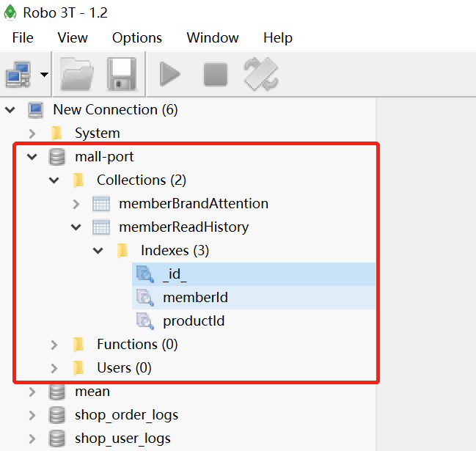Click the open file folder toolbar icon
476x451 pixels.
[77, 74]
